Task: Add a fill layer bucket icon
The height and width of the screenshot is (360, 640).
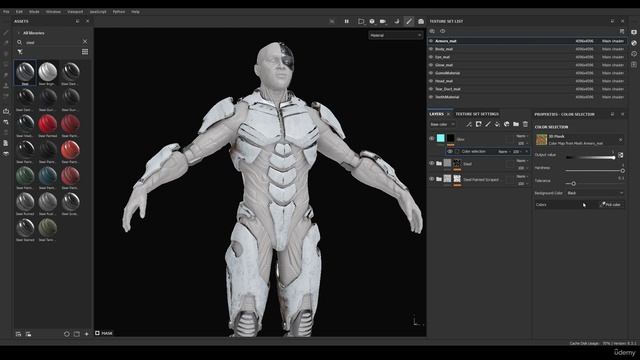Action: click(497, 124)
